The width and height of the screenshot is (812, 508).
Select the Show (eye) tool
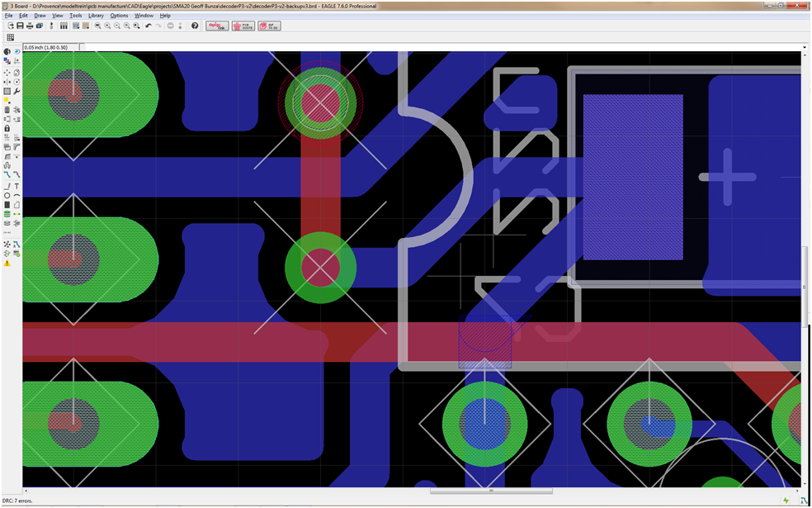(x=17, y=52)
